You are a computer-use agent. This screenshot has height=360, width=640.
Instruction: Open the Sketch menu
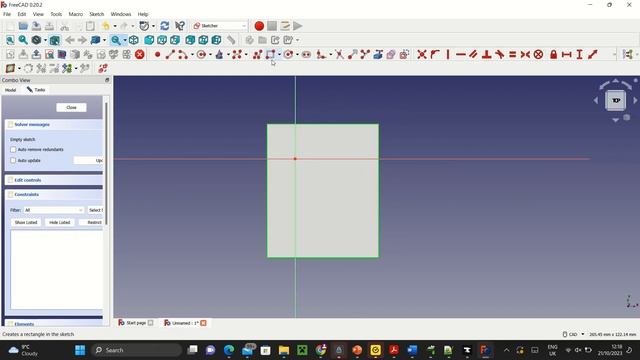coord(97,14)
